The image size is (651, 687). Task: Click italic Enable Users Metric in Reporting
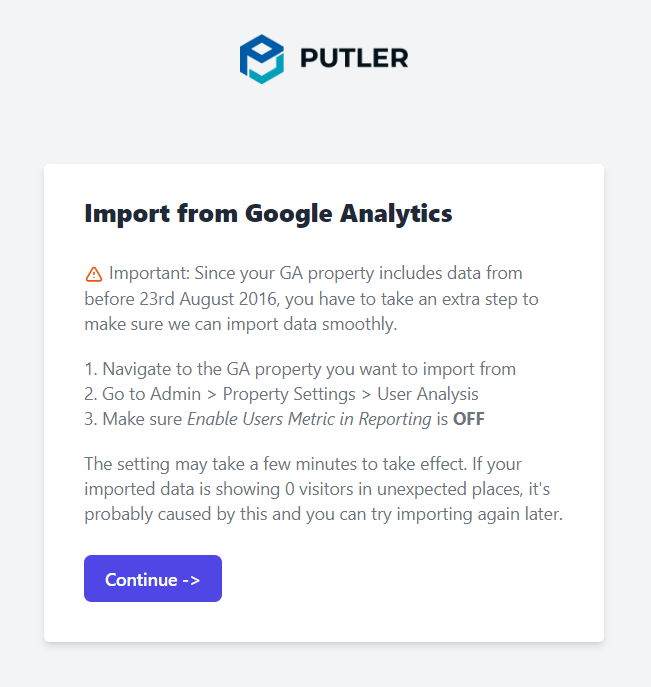[x=309, y=419]
